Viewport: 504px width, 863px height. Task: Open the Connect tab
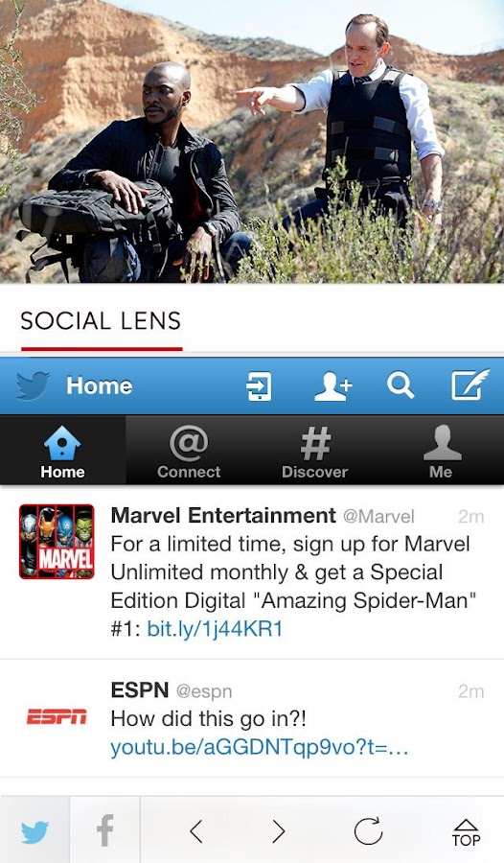point(189,451)
